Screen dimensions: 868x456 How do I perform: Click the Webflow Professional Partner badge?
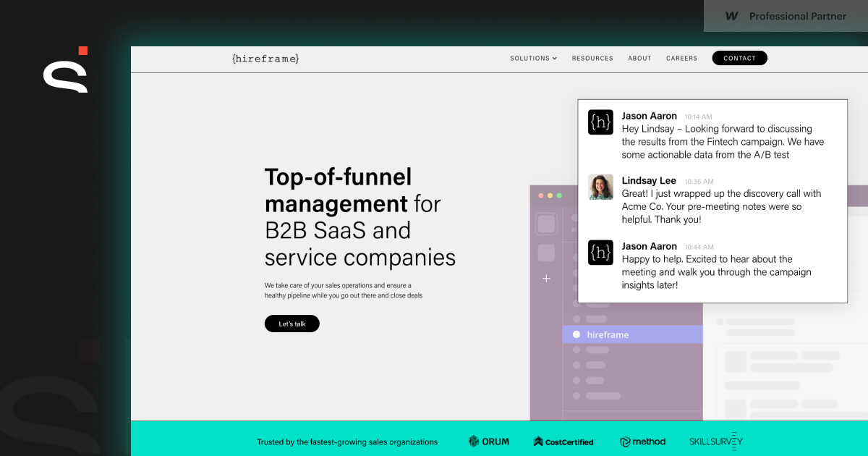(x=786, y=16)
